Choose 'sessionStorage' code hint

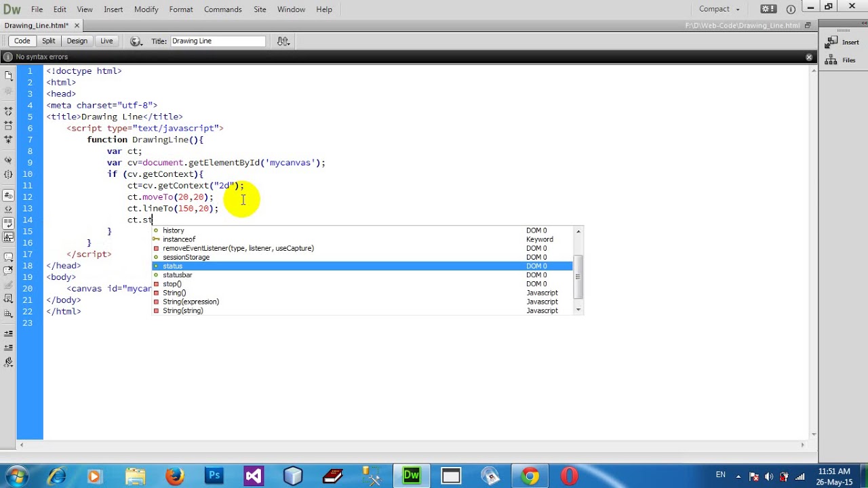pos(362,257)
